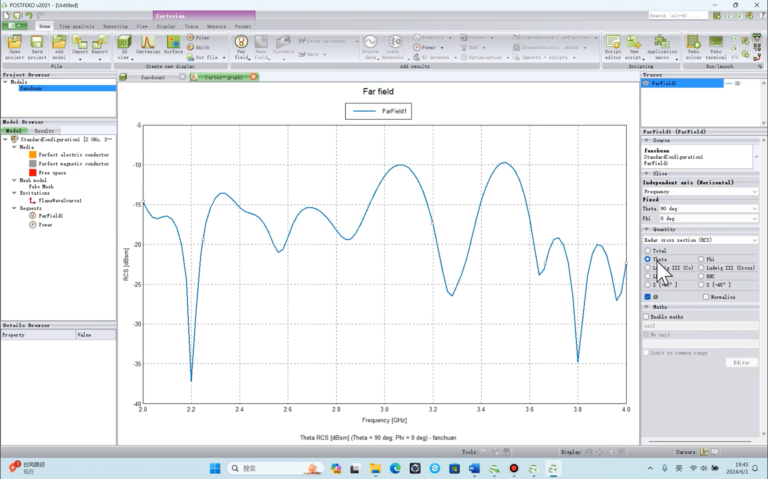The image size is (768, 479).
Task: Open the fixed Phi 0 deg dropdown
Action: click(708, 218)
